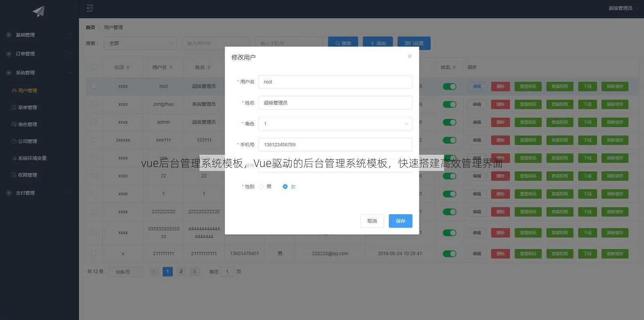Screen dimensions: 644x320
Task: Click 数据权限 for the eee111 row
Action: tap(560, 140)
